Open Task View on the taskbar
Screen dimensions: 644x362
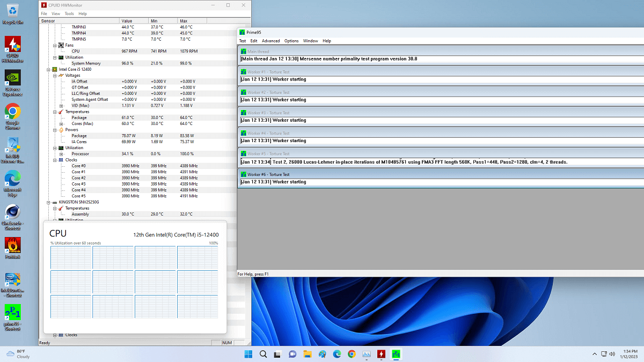[278, 354]
